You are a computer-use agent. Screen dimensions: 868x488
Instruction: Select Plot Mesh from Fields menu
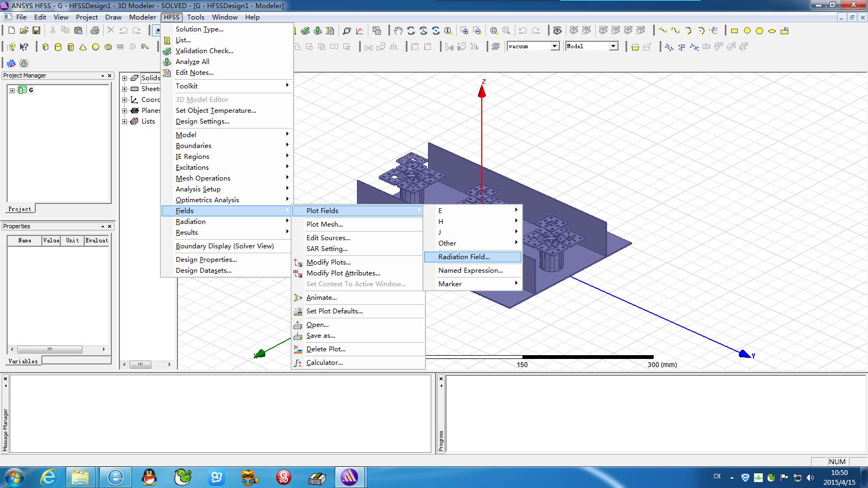(358, 224)
